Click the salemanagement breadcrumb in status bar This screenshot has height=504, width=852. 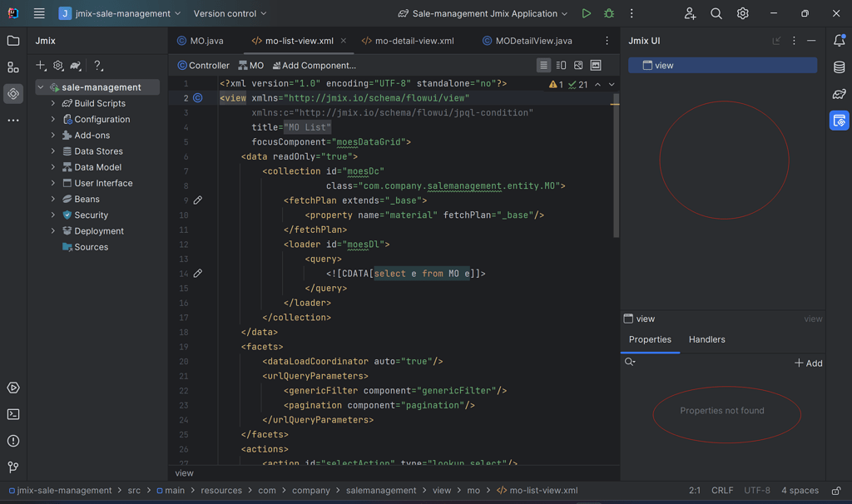pos(381,490)
